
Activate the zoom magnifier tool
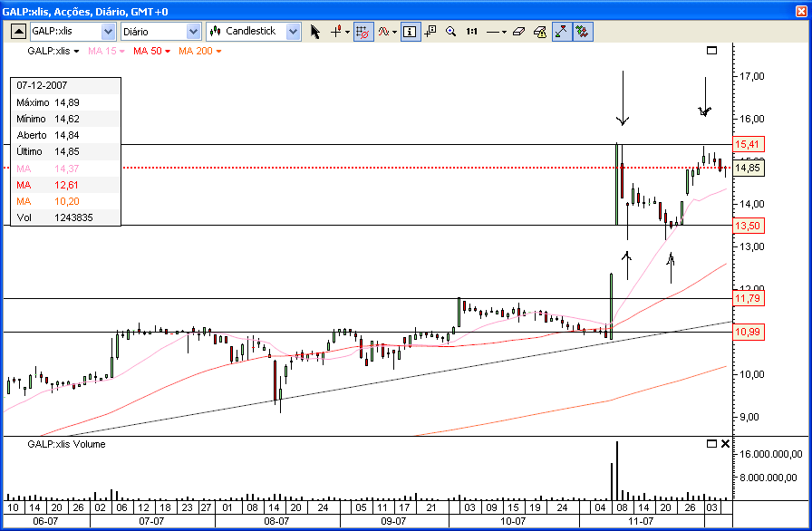point(451,32)
